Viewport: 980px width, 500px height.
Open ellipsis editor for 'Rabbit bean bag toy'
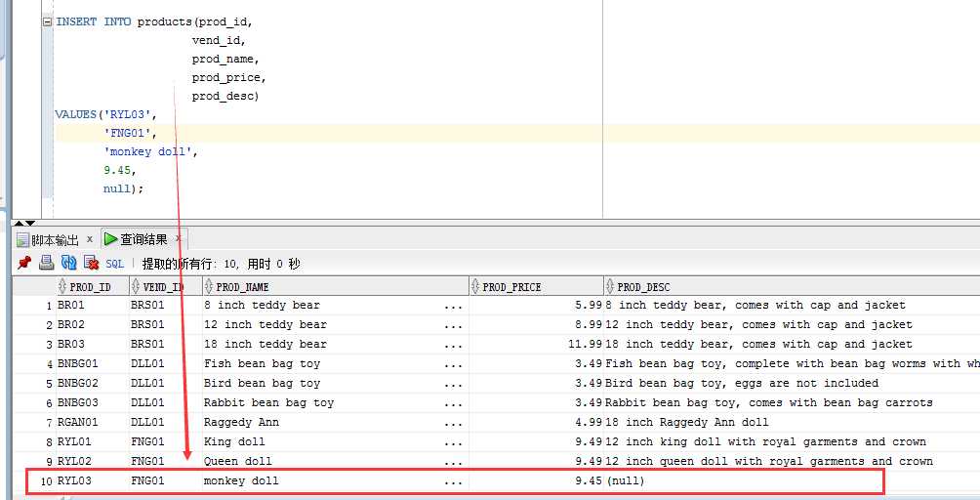click(453, 403)
